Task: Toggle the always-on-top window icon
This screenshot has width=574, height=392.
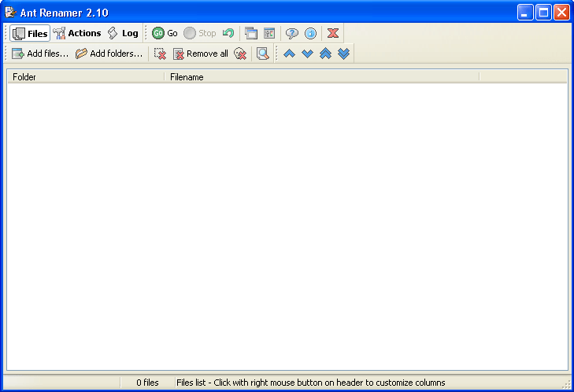Action: [251, 33]
